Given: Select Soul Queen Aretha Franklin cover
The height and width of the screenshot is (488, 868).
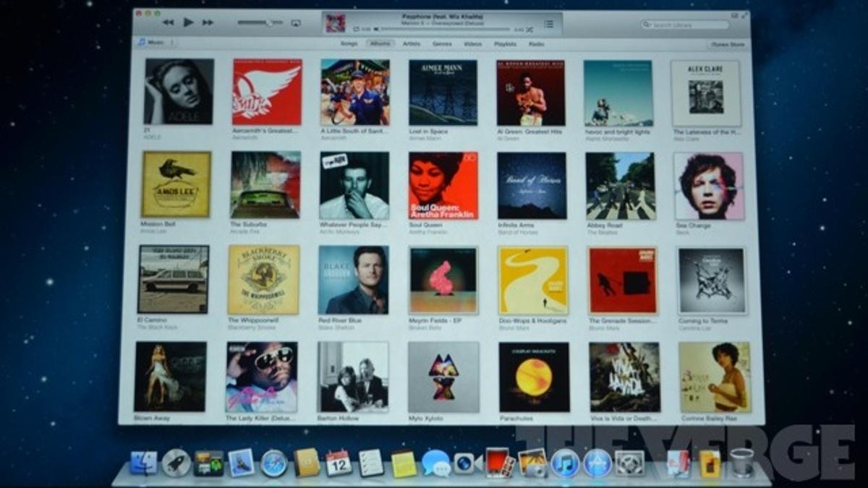Looking at the screenshot, I should pyautogui.click(x=443, y=185).
